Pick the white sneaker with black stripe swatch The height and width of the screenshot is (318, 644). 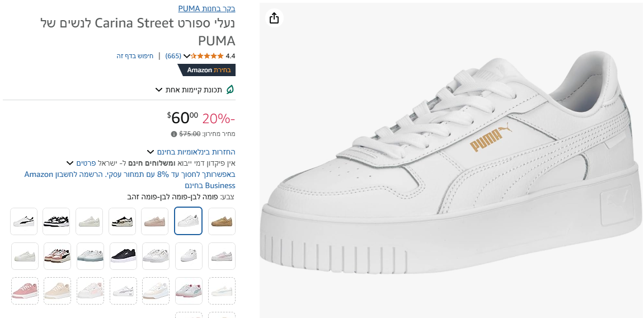click(x=24, y=221)
